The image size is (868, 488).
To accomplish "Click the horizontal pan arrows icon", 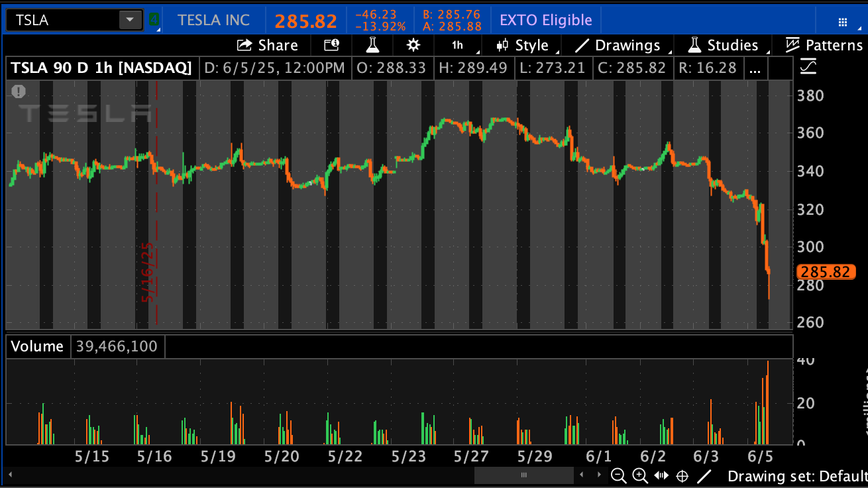I will click(661, 475).
